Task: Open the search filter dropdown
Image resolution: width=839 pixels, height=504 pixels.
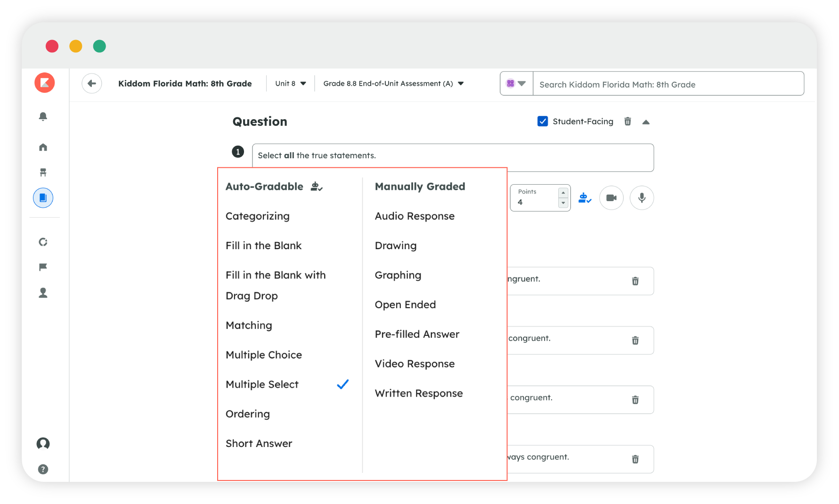Action: click(516, 84)
